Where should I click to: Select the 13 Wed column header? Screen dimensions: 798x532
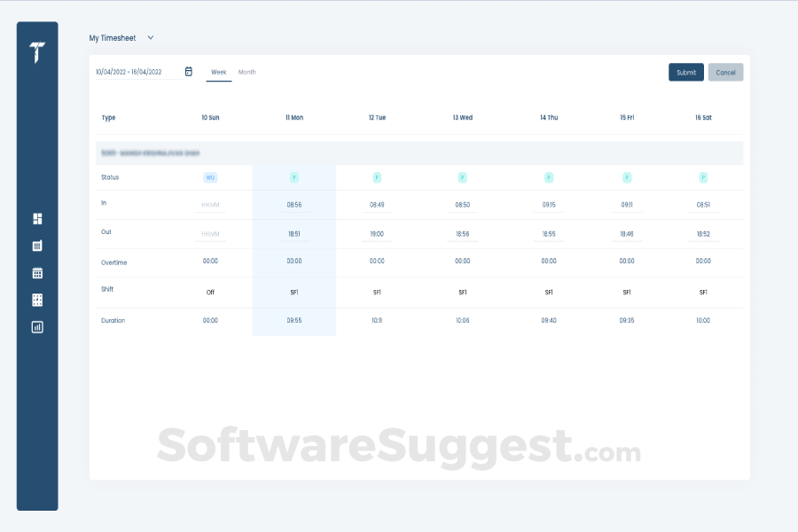[463, 118]
